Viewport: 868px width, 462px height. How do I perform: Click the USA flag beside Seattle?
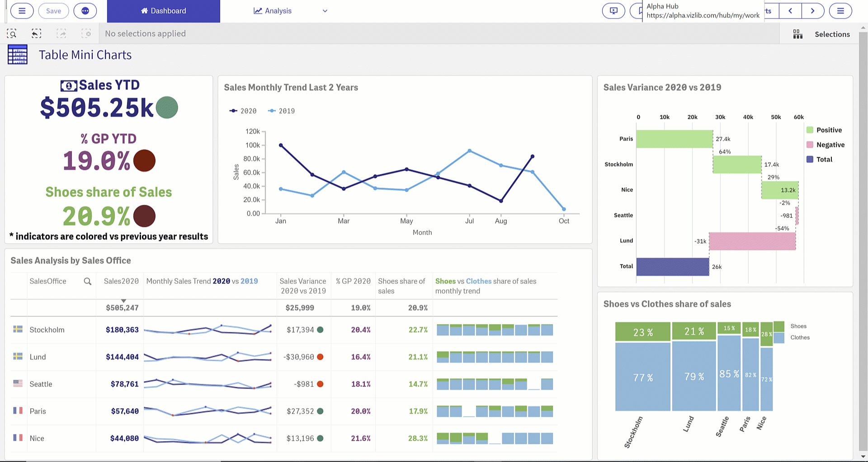click(x=18, y=383)
